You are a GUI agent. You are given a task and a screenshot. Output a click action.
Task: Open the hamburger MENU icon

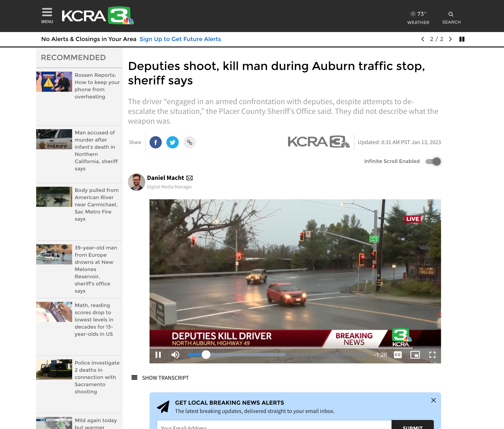coord(47,16)
